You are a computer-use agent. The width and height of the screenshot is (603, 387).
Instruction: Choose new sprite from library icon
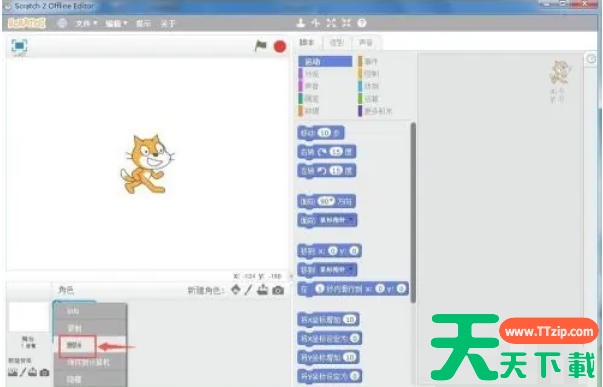pyautogui.click(x=236, y=289)
